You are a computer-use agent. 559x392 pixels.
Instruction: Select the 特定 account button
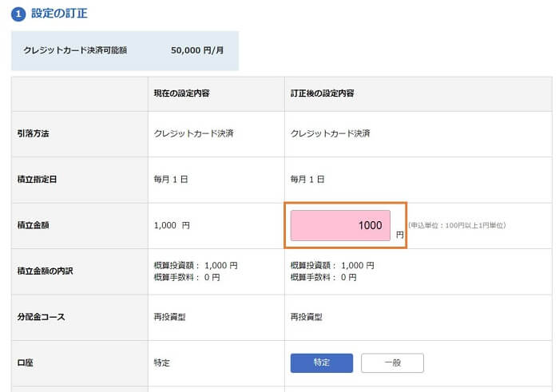[x=322, y=362]
